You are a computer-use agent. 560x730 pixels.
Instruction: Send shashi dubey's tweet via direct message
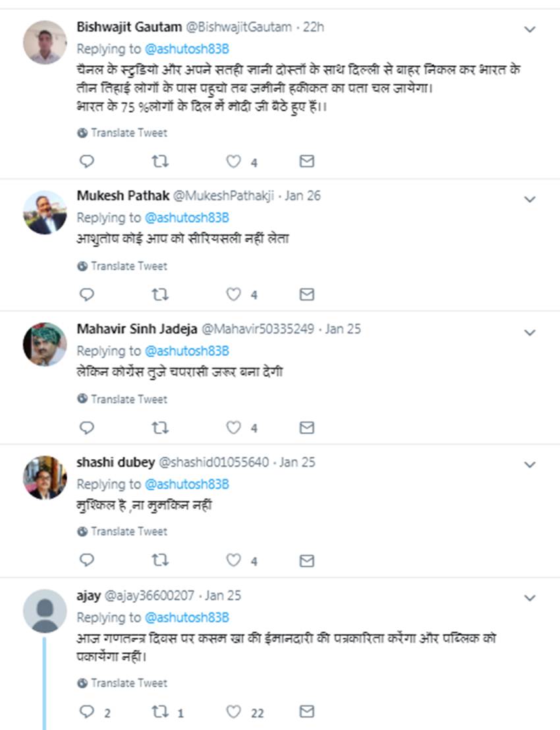tap(306, 561)
